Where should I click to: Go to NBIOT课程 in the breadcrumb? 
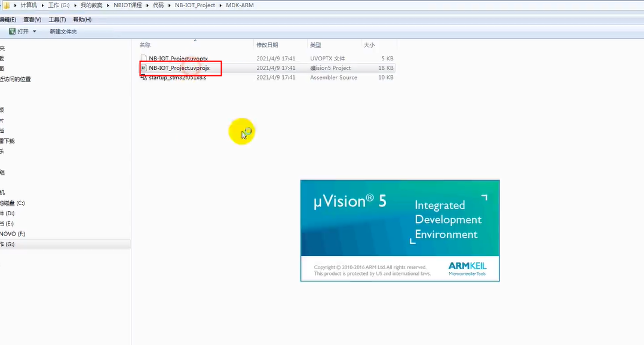pos(128,5)
